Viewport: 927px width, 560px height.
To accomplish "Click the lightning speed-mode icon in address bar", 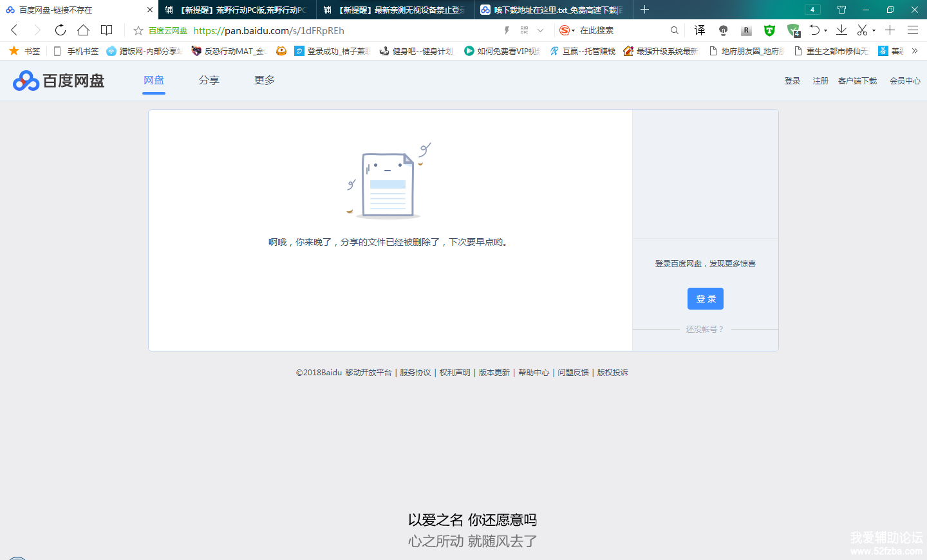I will pyautogui.click(x=507, y=30).
